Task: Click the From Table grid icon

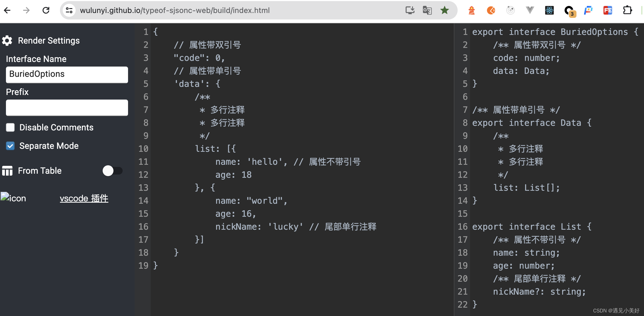Action: click(x=7, y=171)
